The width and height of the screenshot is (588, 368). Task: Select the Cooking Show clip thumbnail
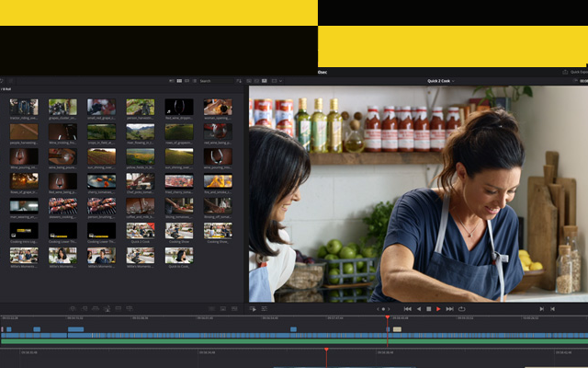179,231
